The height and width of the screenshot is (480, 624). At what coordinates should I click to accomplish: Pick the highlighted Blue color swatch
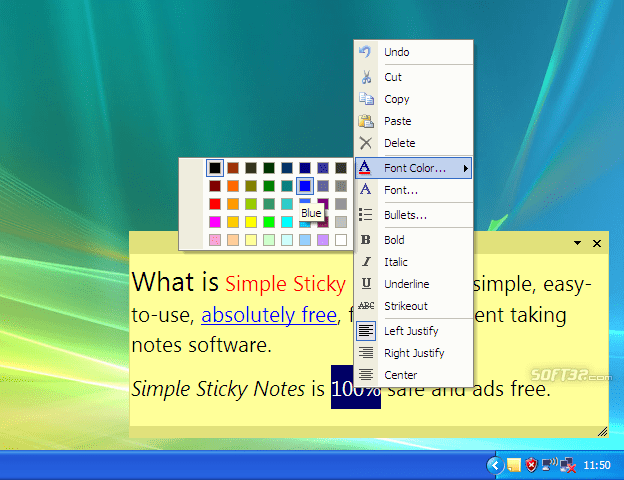(x=305, y=186)
